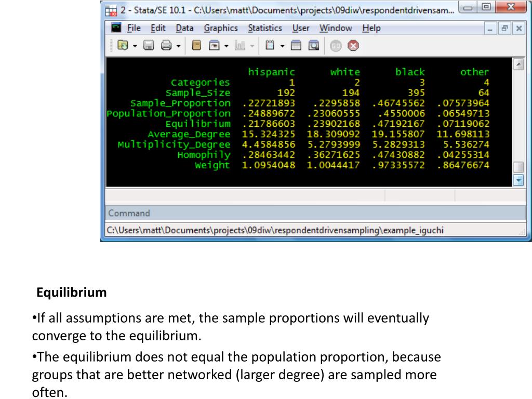Click the Save floppy disk icon
This screenshot has height=399, width=532.
(x=149, y=45)
